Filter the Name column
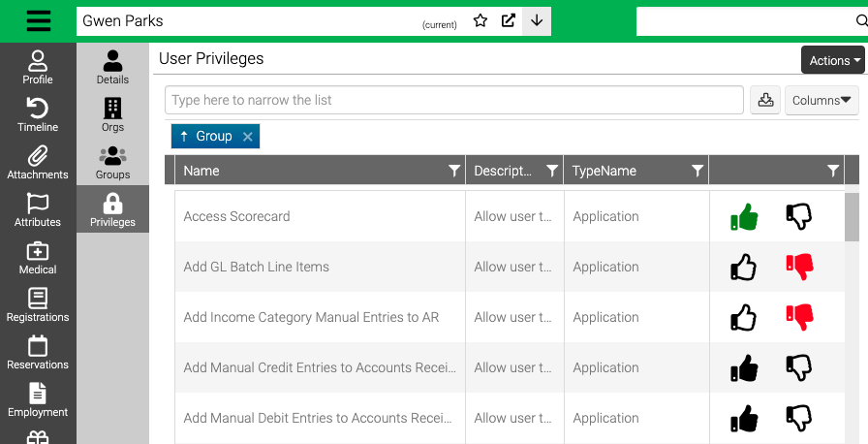868x444 pixels. point(454,171)
